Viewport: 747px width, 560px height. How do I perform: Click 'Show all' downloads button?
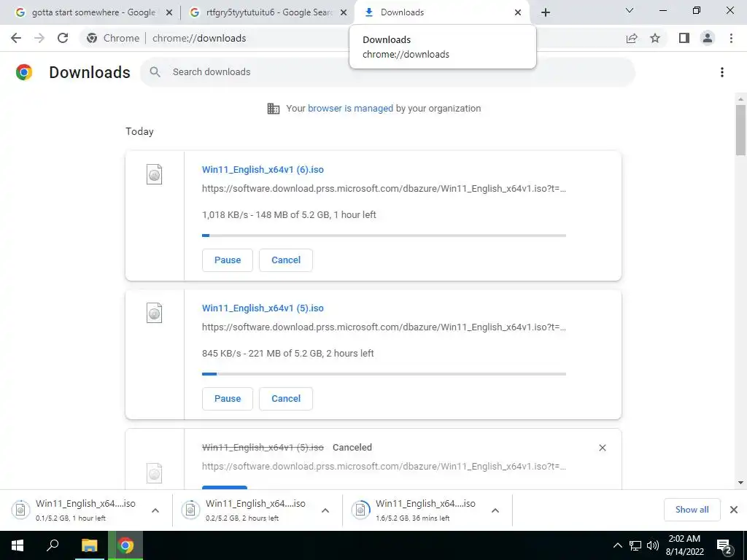692,510
